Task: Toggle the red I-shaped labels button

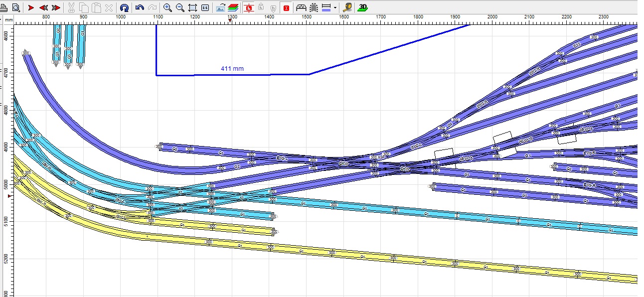Action: [x=286, y=7]
